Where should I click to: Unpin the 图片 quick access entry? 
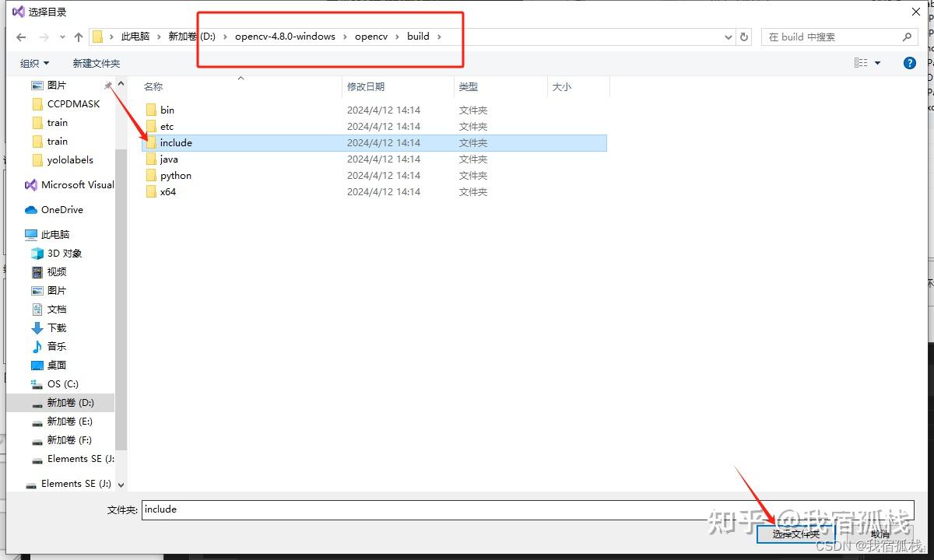coord(109,86)
